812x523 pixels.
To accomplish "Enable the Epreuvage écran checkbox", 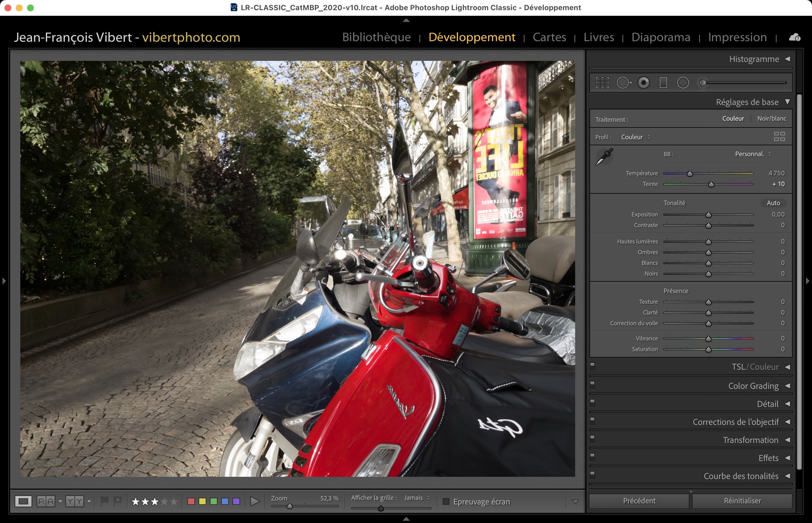I will click(x=446, y=502).
